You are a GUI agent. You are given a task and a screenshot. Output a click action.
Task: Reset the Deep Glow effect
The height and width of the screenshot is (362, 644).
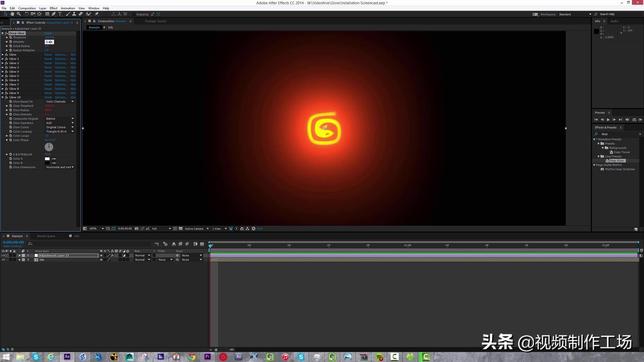coord(49,33)
